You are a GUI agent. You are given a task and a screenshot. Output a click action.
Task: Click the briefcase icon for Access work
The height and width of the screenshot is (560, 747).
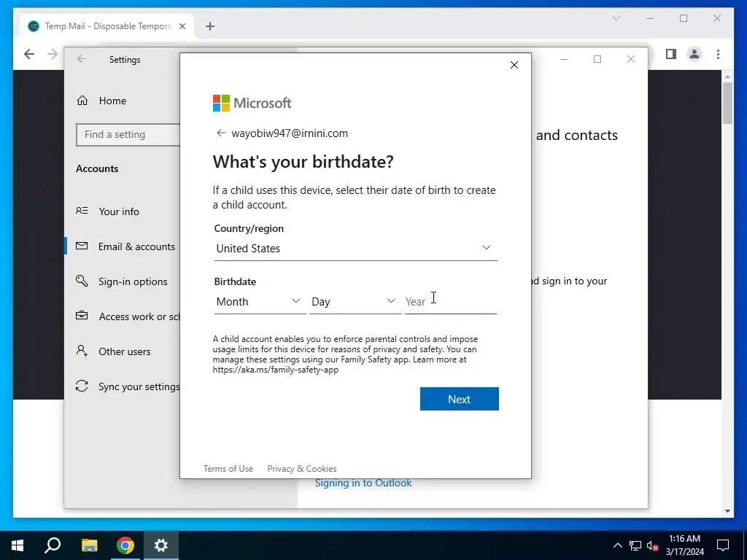pos(82,316)
